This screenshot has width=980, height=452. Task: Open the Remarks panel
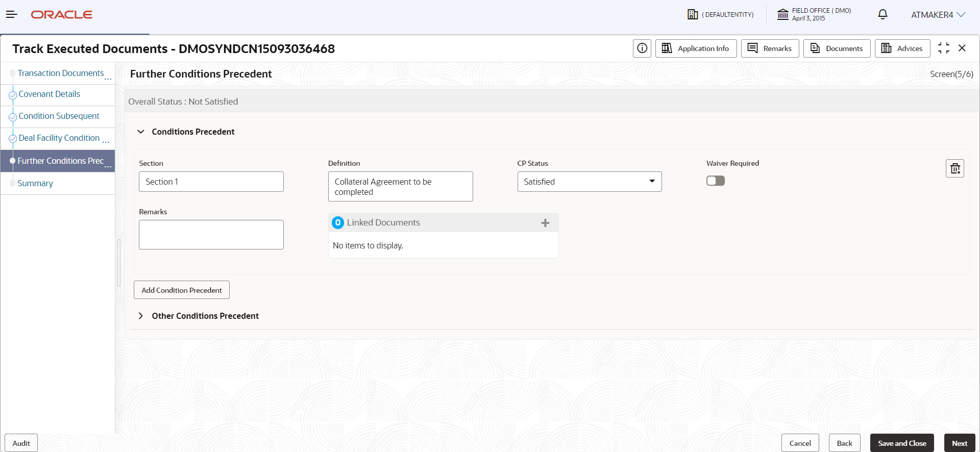click(x=770, y=48)
